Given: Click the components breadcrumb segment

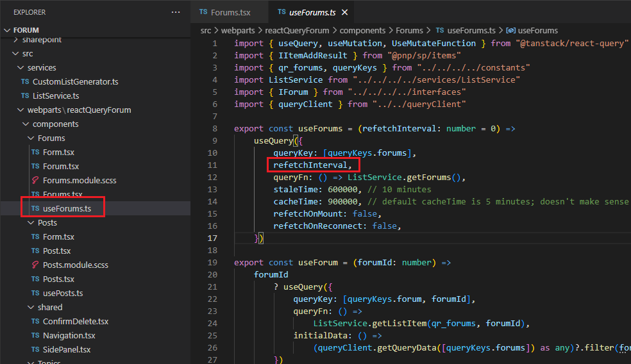Looking at the screenshot, I should [x=362, y=30].
